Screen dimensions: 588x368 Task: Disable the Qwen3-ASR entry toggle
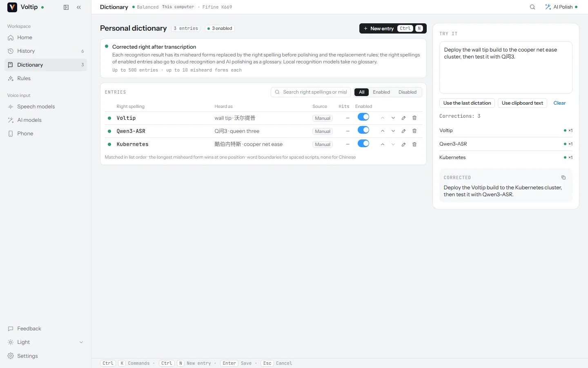tap(363, 130)
